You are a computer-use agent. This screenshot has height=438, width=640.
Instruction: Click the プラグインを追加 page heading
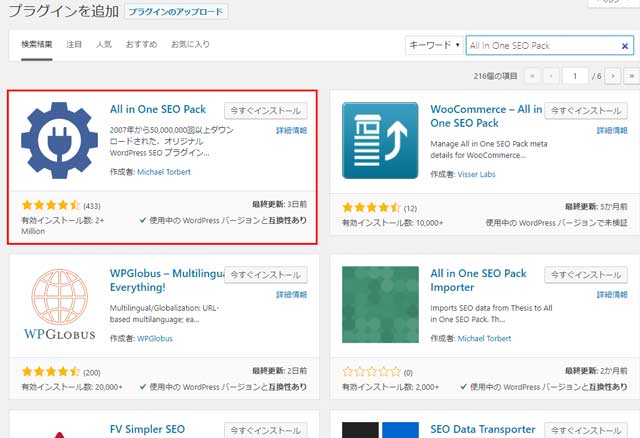64,11
